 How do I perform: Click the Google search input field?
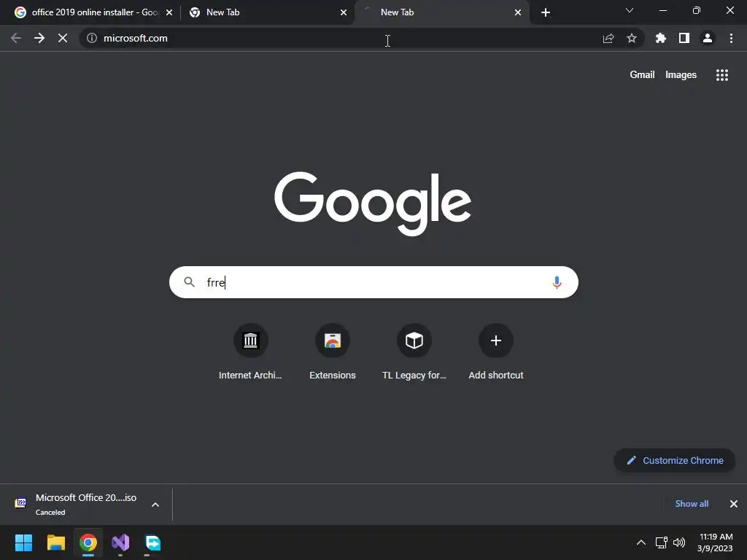tap(374, 282)
